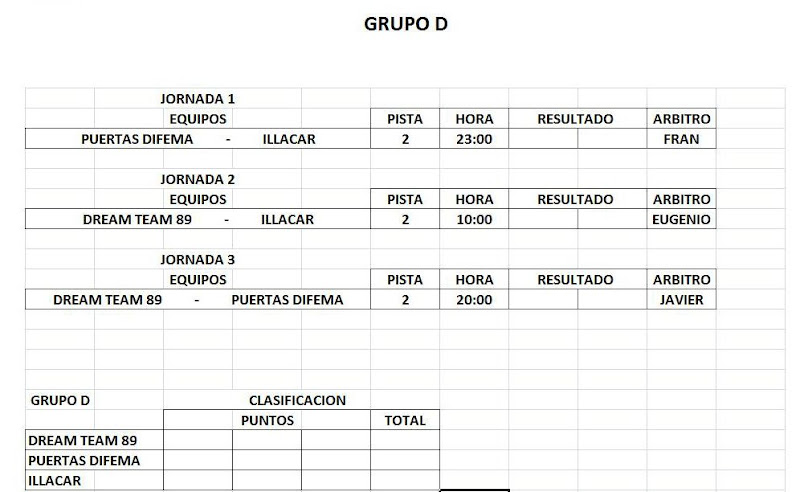The height and width of the screenshot is (492, 800).
Task: Select the 23:00 hour cell
Action: pos(474,140)
